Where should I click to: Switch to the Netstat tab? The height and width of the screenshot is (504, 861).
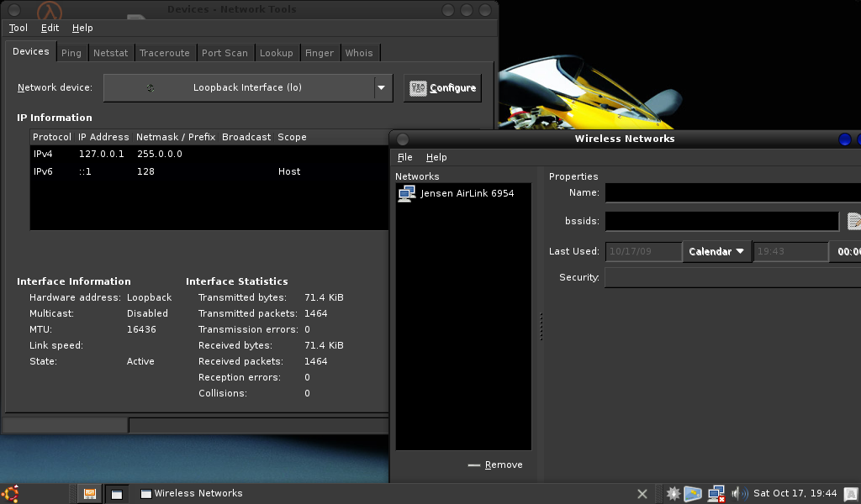(110, 53)
